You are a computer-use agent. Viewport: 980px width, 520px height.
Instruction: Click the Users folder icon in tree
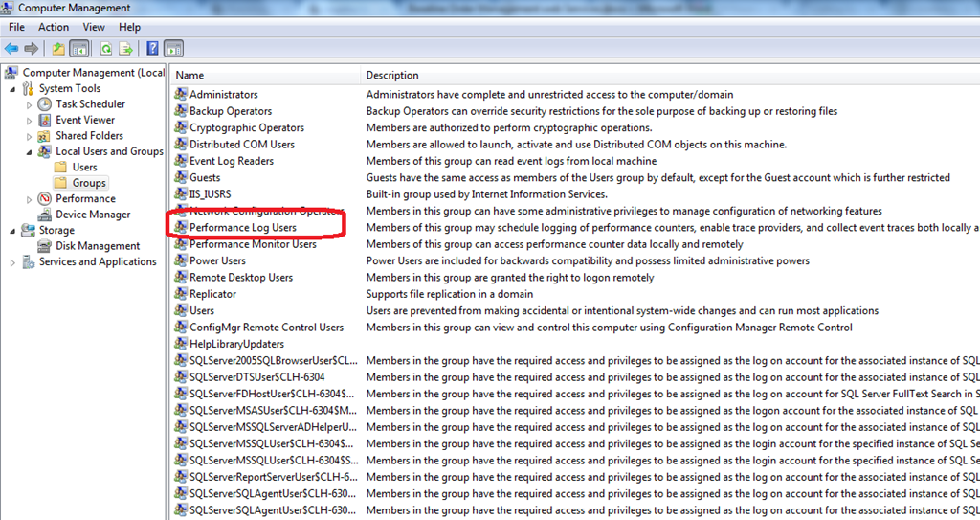tap(60, 167)
